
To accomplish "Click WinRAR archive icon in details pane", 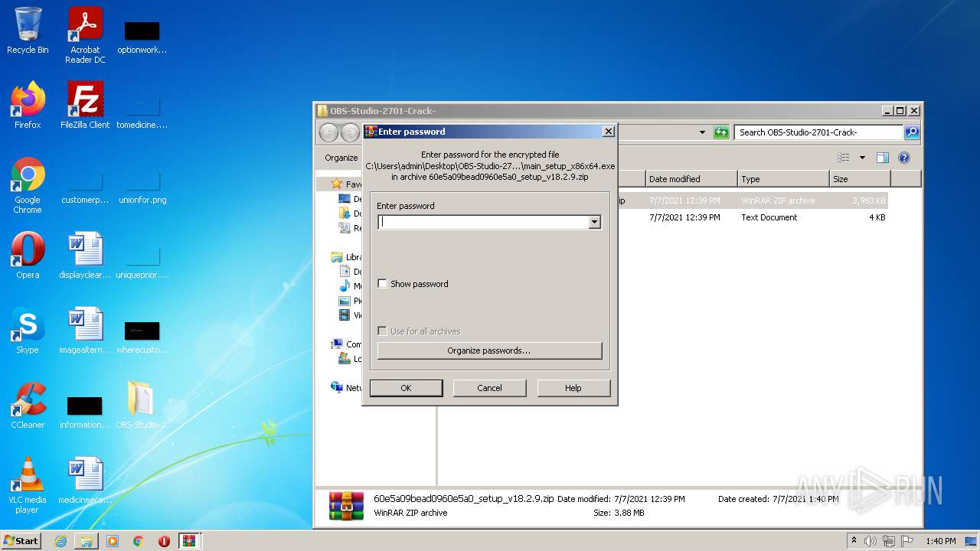I will 346,506.
